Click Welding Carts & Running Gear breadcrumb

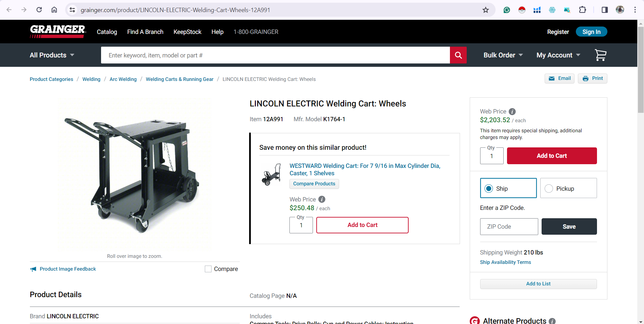coord(180,79)
